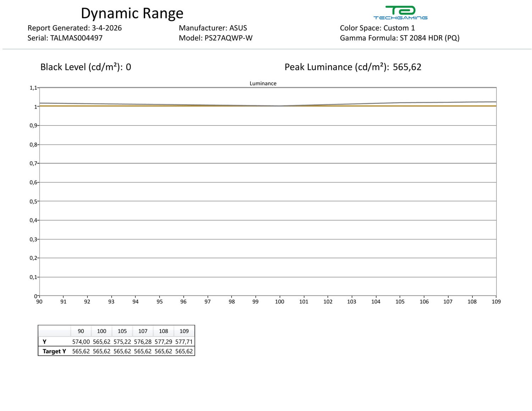Click the Color Space: Custom 1 label
This screenshot has width=532, height=411.
[377, 28]
